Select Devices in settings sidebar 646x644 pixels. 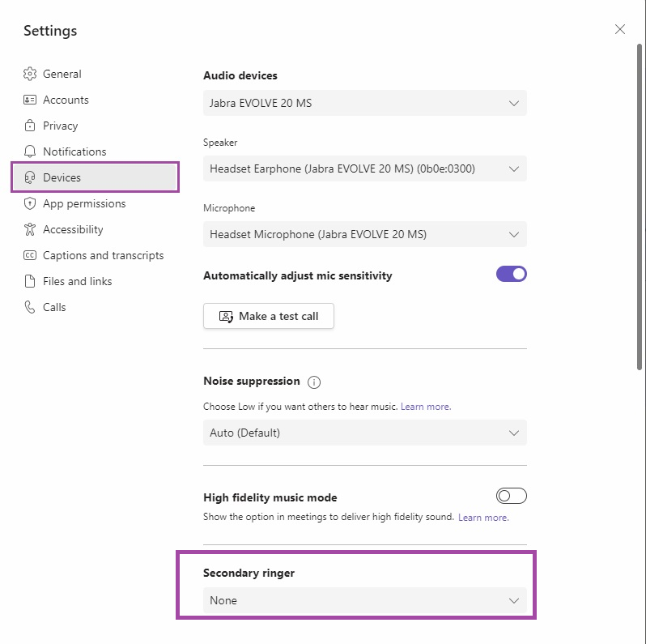[95, 177]
